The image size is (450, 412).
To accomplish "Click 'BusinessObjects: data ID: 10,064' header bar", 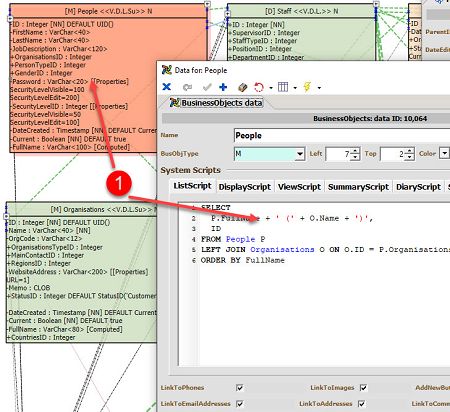I will click(x=306, y=119).
